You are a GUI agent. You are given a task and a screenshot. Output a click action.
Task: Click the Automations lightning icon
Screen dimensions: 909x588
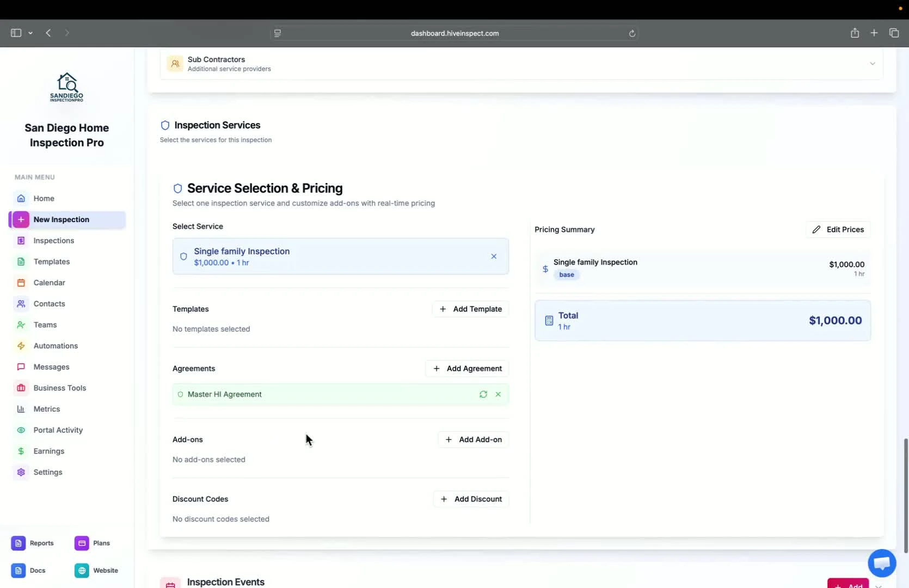tap(21, 346)
